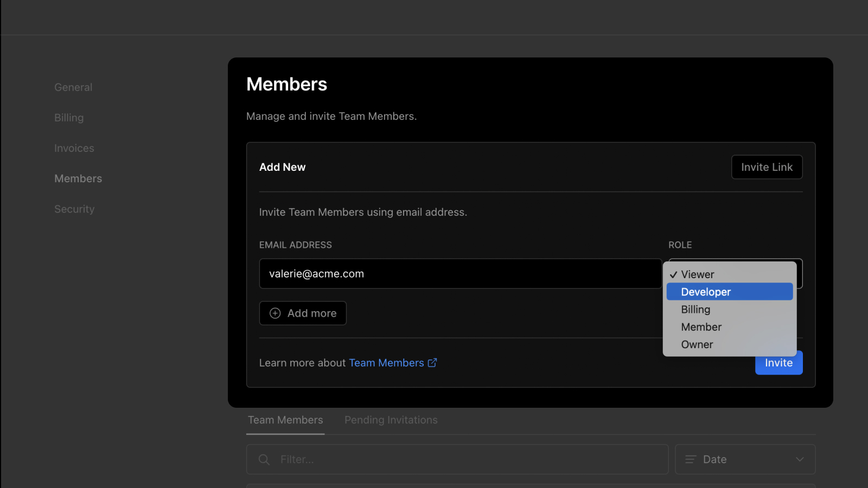Go to Security settings in sidebar
This screenshot has height=488, width=868.
tap(74, 209)
